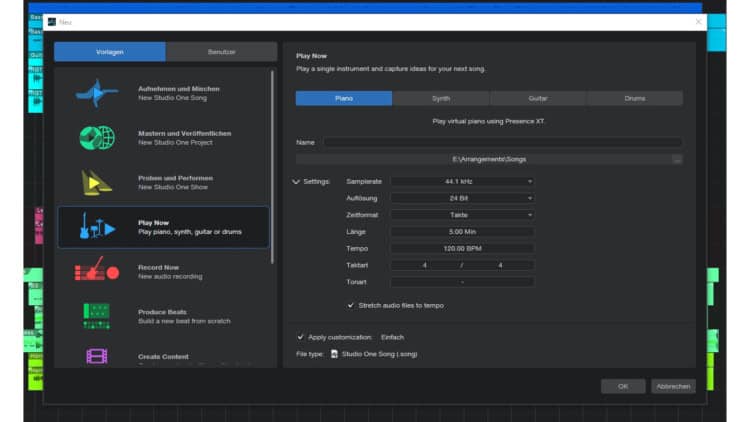The width and height of the screenshot is (750, 422).
Task: Confirm with the OK button
Action: point(623,386)
